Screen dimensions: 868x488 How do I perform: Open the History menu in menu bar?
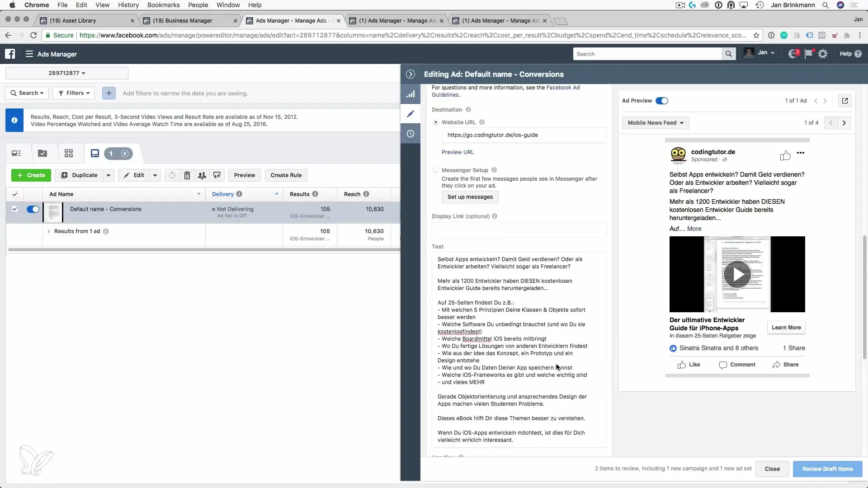(x=128, y=5)
